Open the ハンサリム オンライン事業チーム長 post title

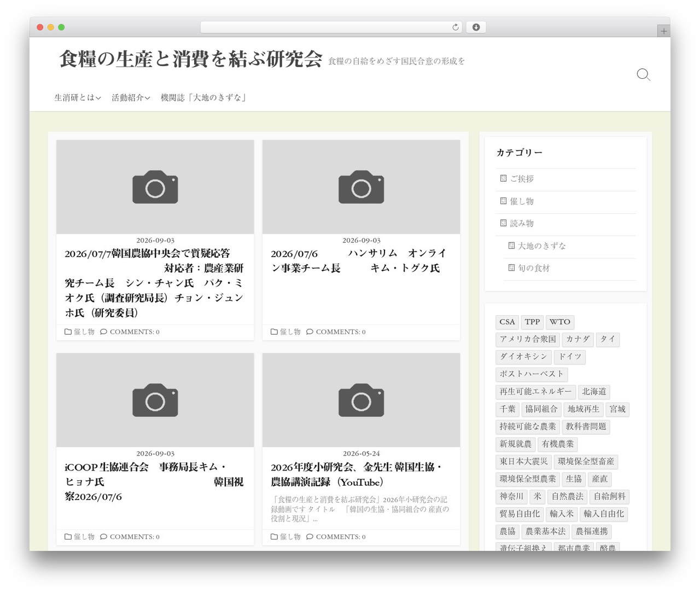[359, 260]
